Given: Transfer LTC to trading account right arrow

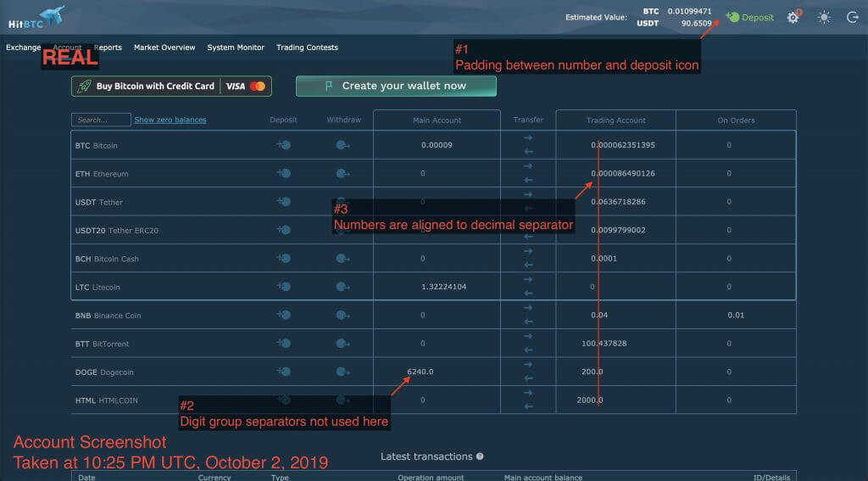Looking at the screenshot, I should point(528,279).
